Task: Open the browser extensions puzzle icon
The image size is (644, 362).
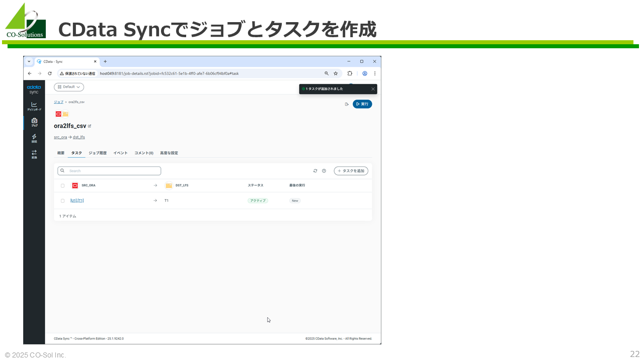Action: pos(350,73)
